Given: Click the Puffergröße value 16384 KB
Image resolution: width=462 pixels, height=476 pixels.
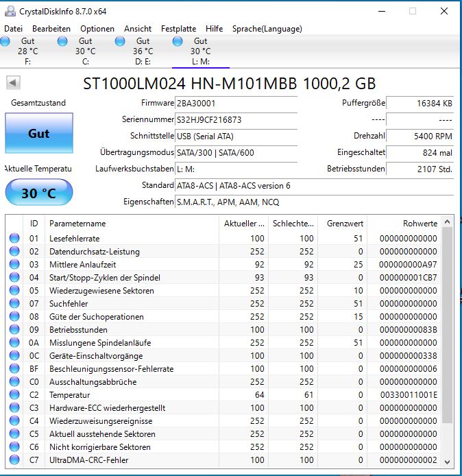Looking at the screenshot, I should pos(420,103).
